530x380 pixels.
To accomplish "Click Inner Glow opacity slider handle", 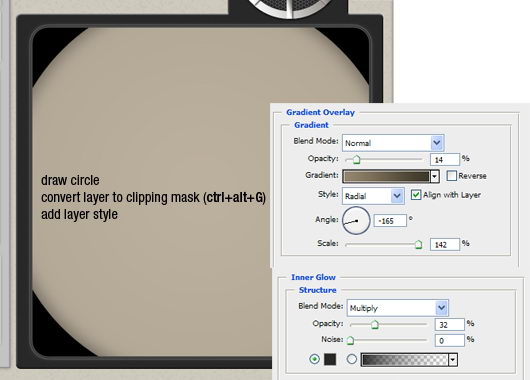I will 375,325.
